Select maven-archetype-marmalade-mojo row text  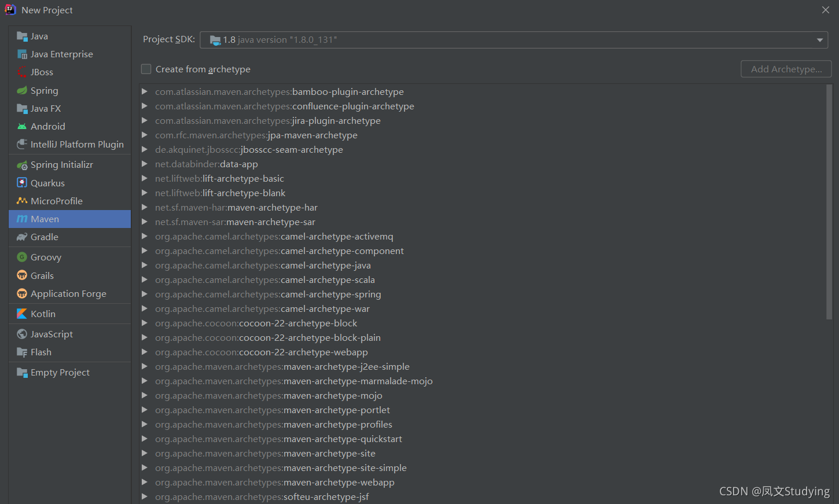click(x=294, y=381)
